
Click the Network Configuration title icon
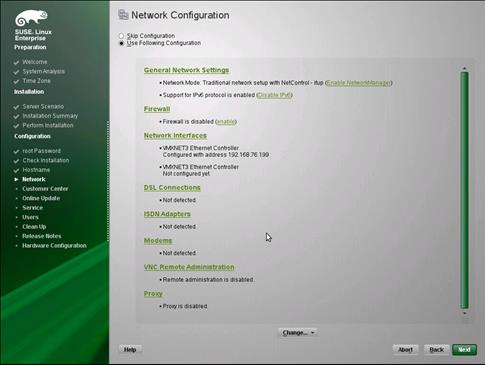point(123,15)
